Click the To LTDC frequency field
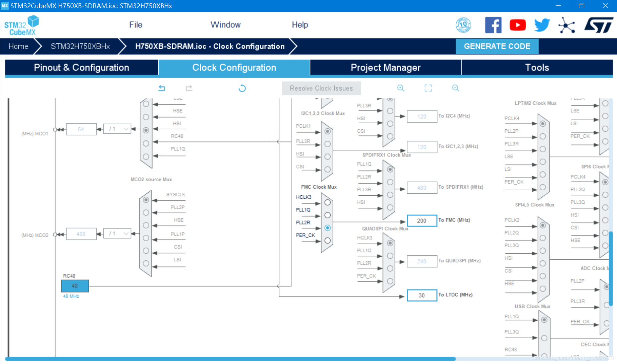Viewport: 617px width, 364px height. 422,295
